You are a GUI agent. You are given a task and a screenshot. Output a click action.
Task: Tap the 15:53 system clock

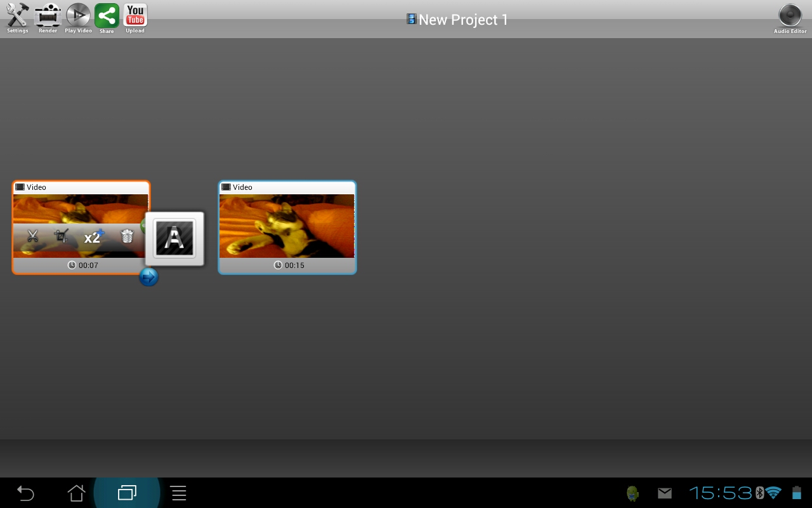pyautogui.click(x=721, y=493)
